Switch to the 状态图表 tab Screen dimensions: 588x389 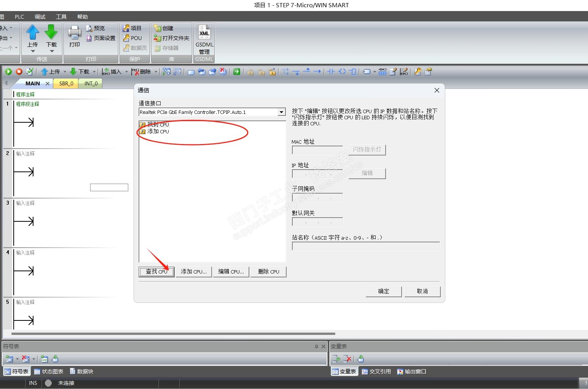point(48,371)
